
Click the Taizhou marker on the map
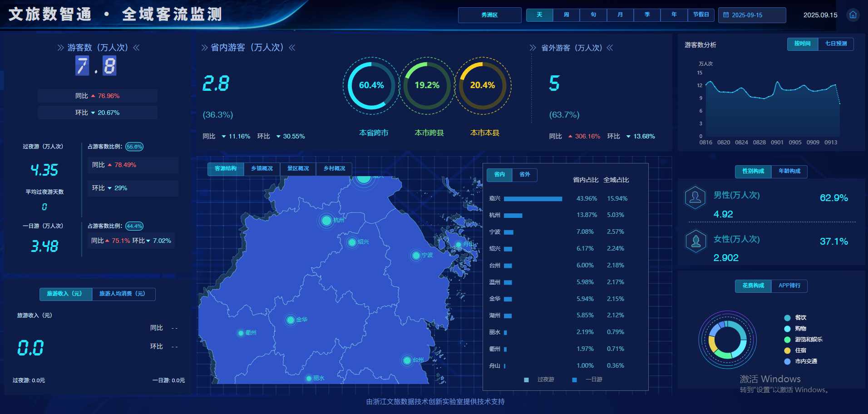406,360
